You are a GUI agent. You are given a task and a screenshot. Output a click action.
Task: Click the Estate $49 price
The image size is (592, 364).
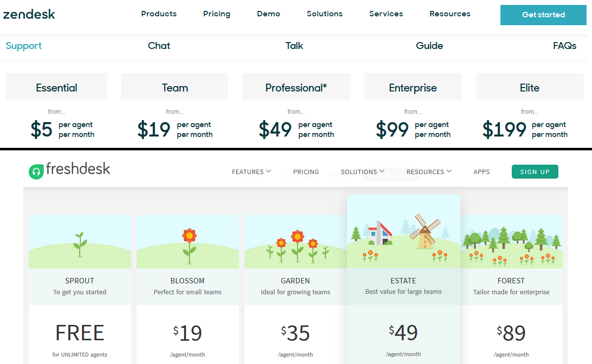click(x=403, y=332)
